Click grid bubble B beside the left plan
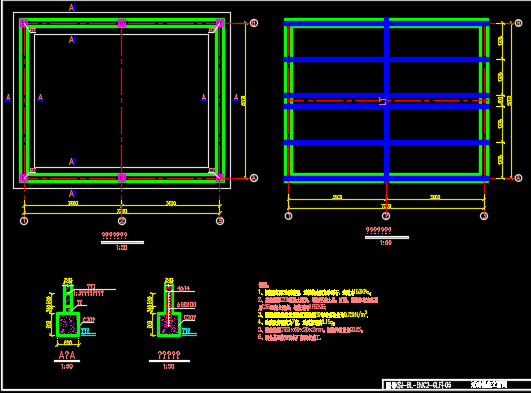 click(254, 23)
